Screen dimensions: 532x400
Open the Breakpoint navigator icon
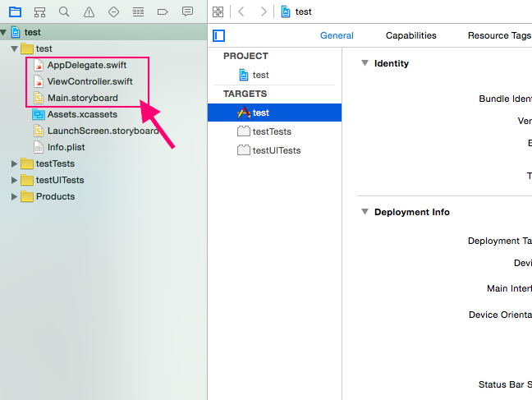tap(163, 11)
